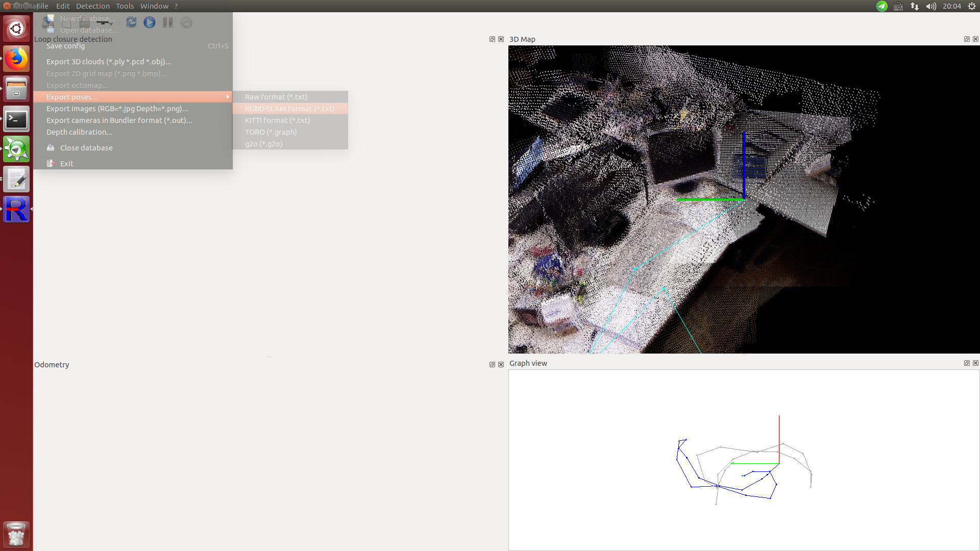Open the Detection menu
Viewport: 980px width, 551px height.
pyautogui.click(x=92, y=6)
